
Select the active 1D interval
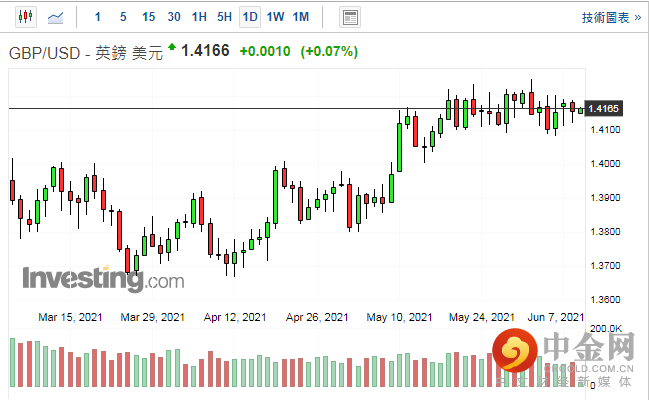[x=249, y=17]
